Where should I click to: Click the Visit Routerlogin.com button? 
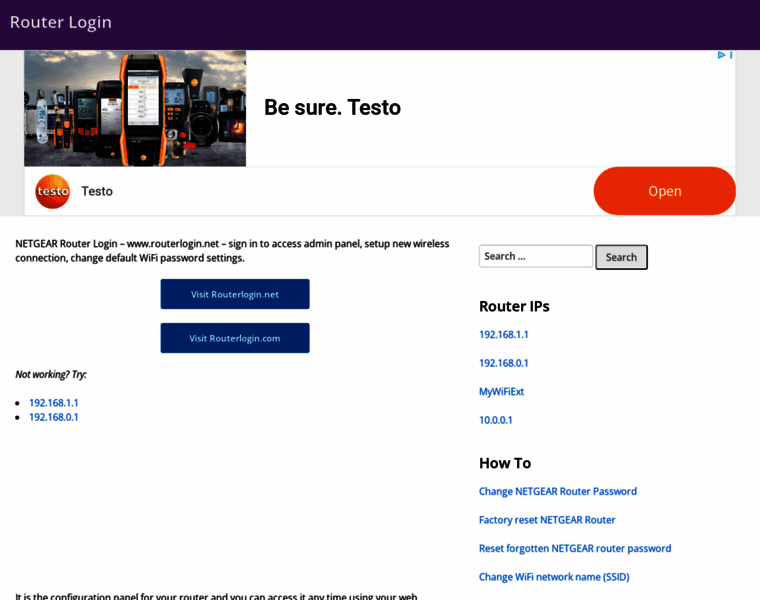click(x=235, y=338)
